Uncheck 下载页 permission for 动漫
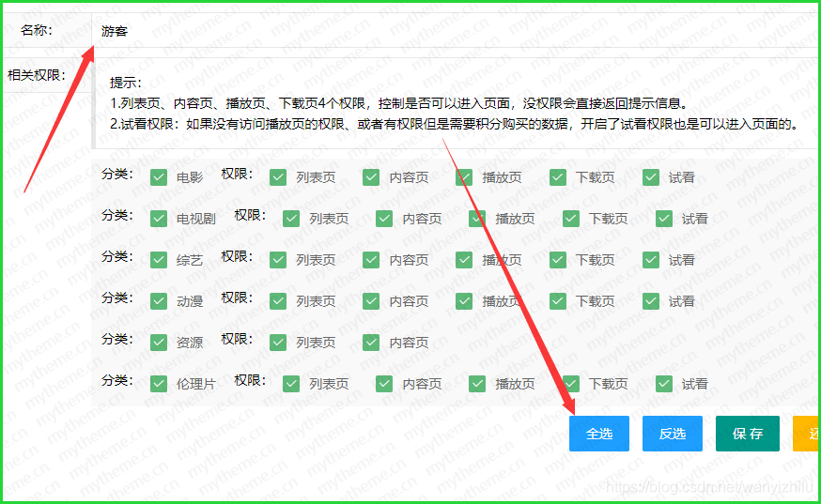 [x=558, y=301]
